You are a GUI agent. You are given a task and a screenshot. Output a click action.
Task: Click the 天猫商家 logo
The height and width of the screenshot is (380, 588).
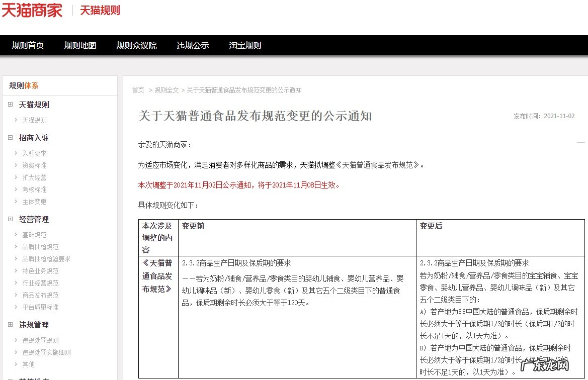(x=31, y=10)
